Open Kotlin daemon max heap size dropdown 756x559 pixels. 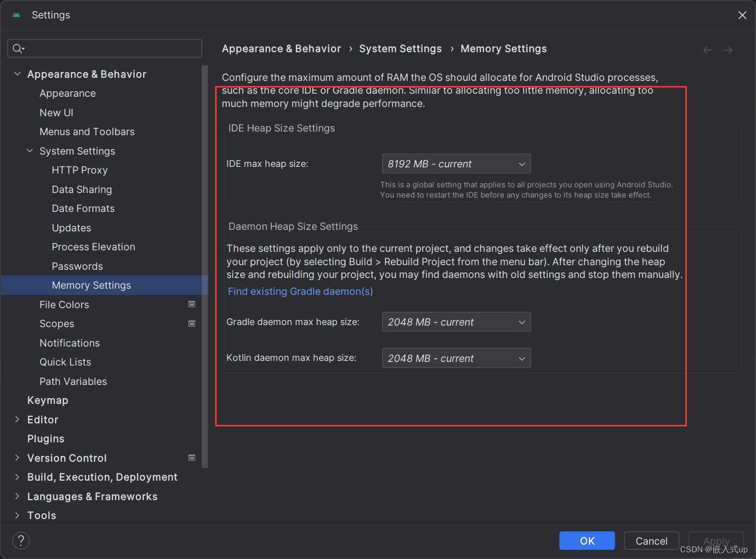pos(456,358)
